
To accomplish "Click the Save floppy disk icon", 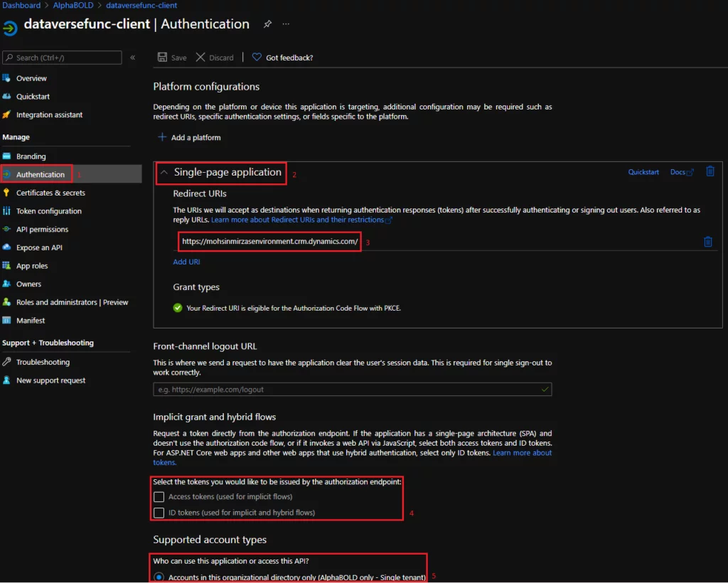I will pos(162,57).
